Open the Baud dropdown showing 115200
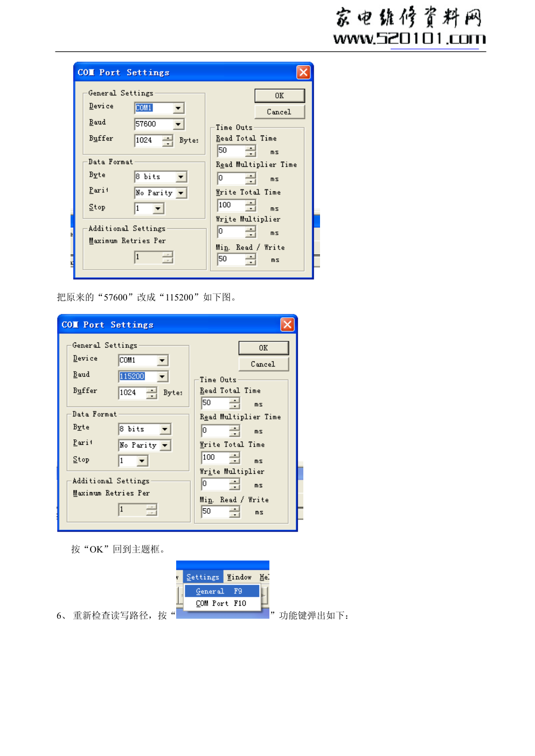 point(163,376)
